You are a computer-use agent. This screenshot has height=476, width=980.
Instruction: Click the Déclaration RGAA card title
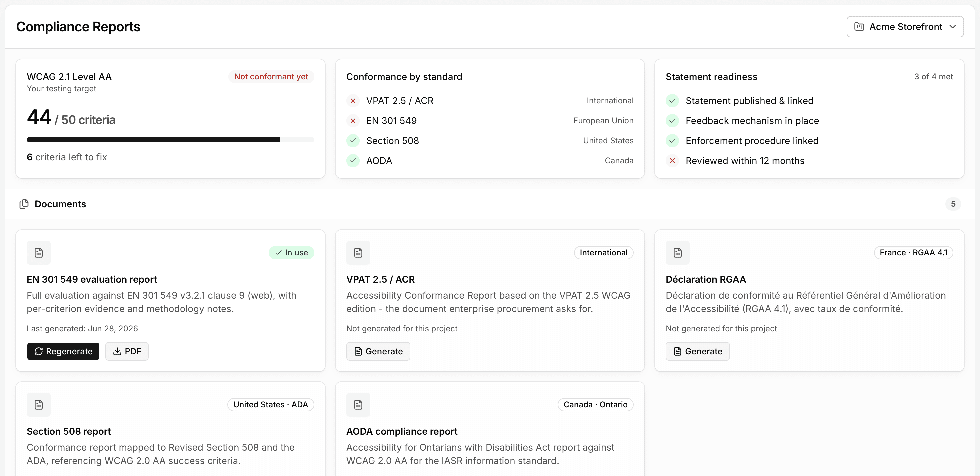pyautogui.click(x=706, y=279)
